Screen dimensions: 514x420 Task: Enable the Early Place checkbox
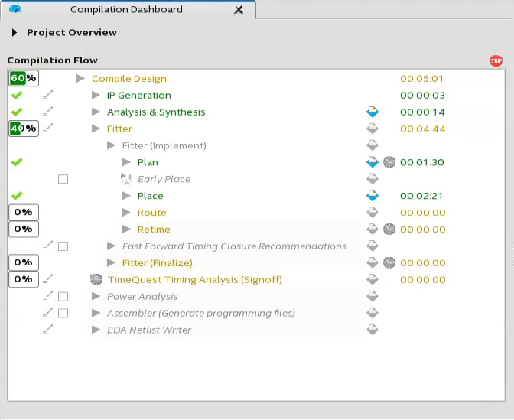tap(63, 179)
